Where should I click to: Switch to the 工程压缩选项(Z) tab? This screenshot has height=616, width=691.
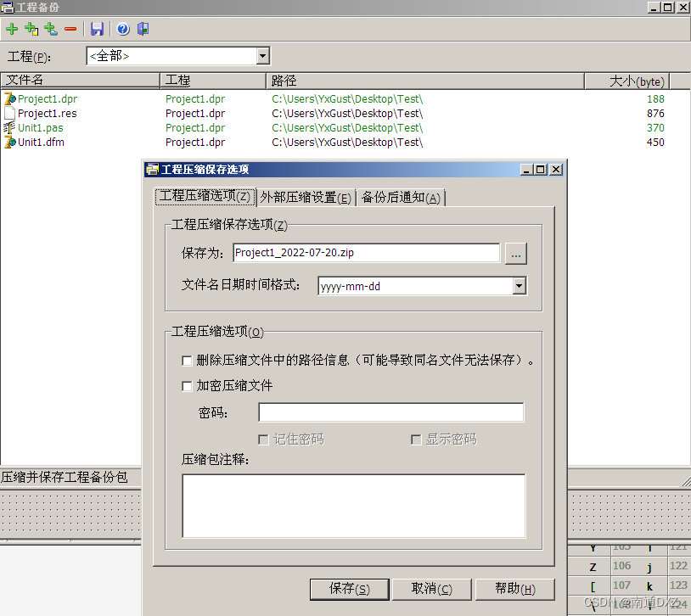pyautogui.click(x=205, y=197)
